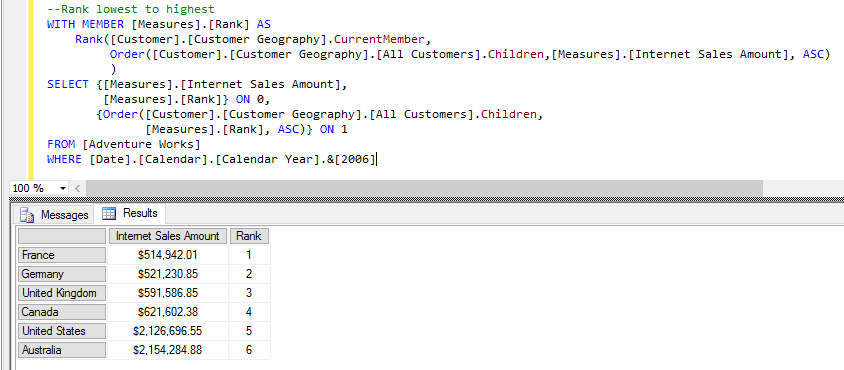Select the Australia row header

[x=62, y=350]
